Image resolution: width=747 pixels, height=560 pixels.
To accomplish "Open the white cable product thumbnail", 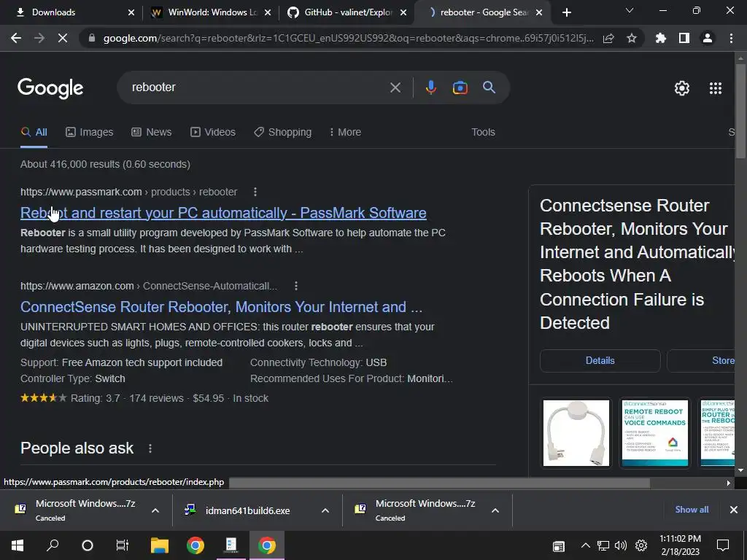I will (576, 433).
